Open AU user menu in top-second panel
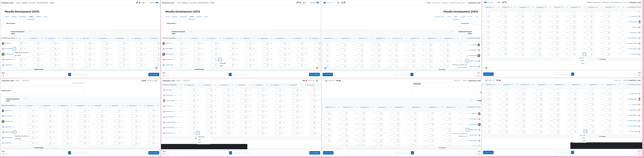644x158 pixels. coord(305,3)
